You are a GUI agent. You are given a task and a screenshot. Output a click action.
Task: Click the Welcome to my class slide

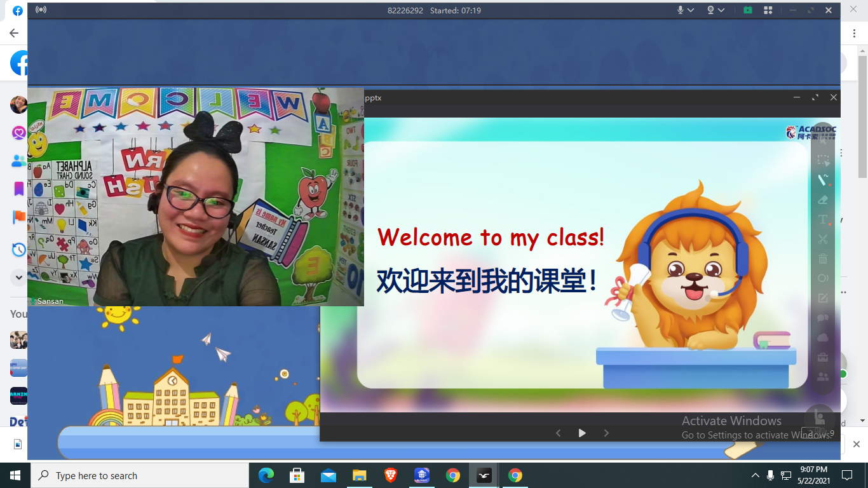581,264
